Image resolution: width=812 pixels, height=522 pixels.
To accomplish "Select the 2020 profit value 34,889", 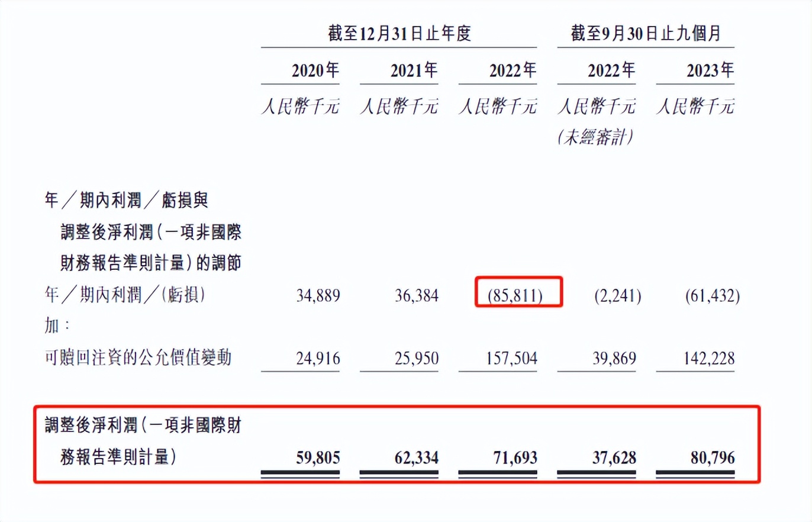I will [x=318, y=296].
